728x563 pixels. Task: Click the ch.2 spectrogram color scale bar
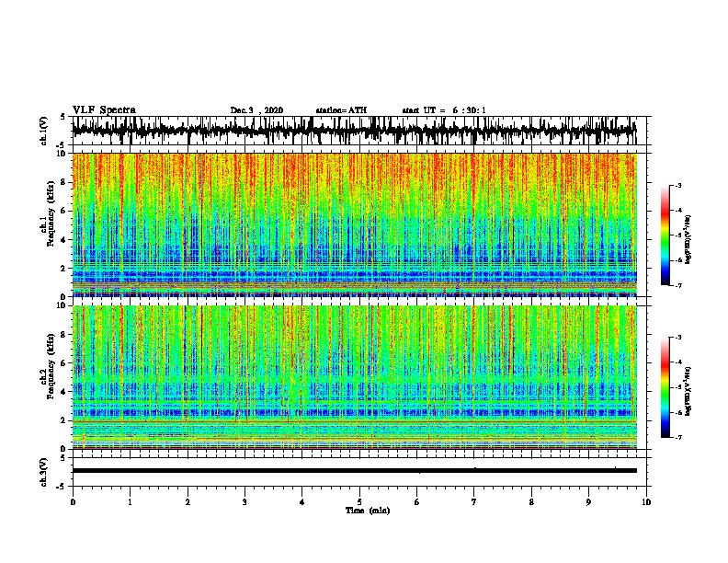point(665,387)
